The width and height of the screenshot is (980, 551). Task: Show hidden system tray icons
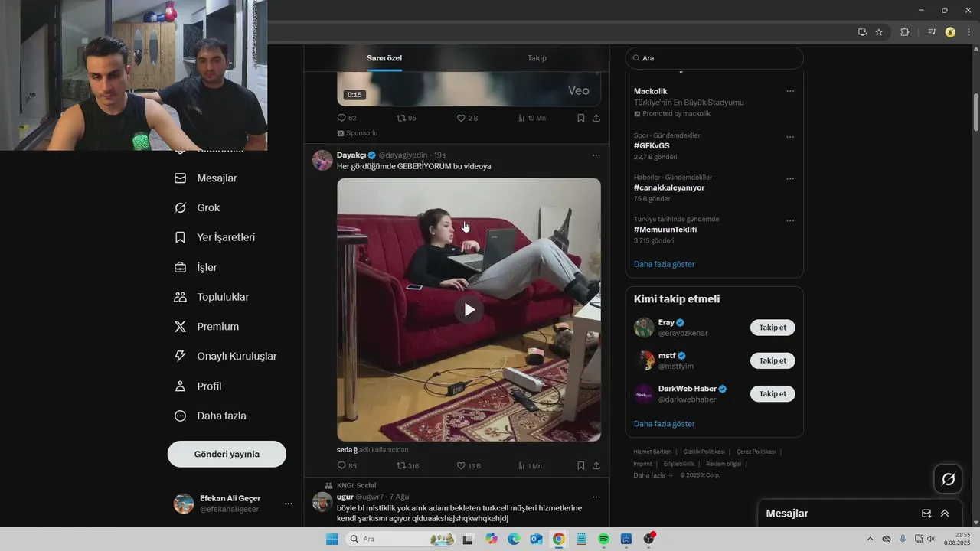[869, 539]
